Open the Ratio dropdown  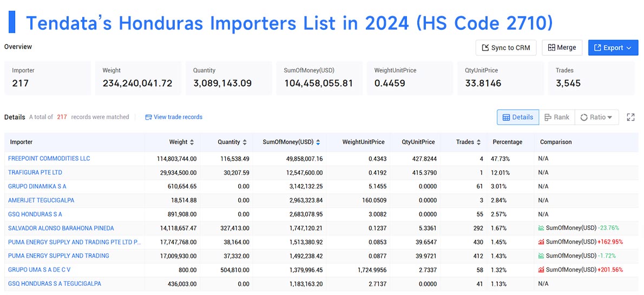click(x=596, y=117)
